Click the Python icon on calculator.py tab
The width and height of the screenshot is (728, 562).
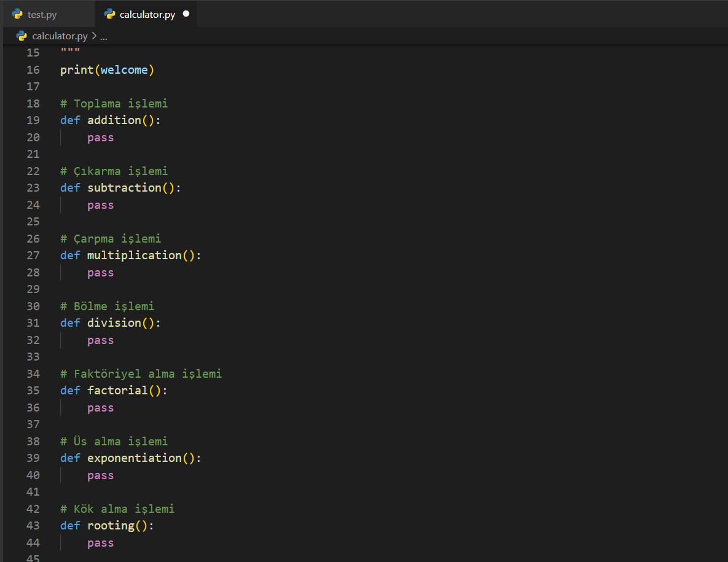tap(110, 14)
